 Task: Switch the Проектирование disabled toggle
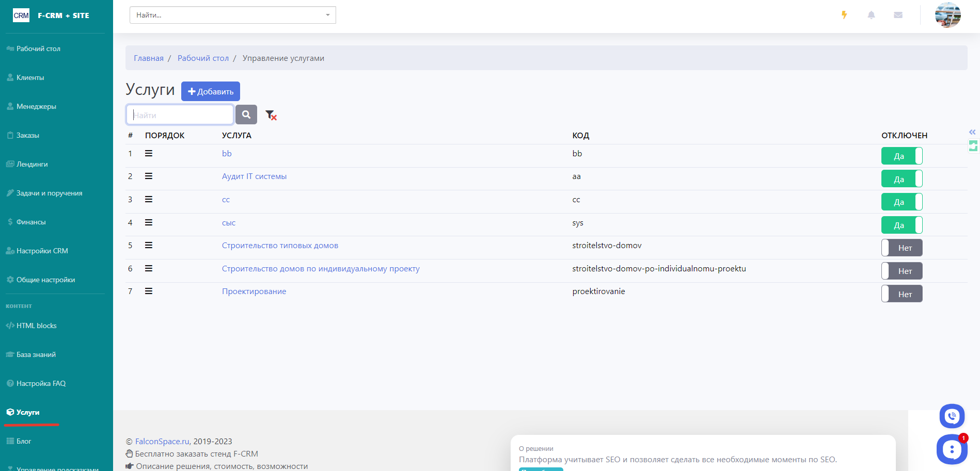point(901,294)
